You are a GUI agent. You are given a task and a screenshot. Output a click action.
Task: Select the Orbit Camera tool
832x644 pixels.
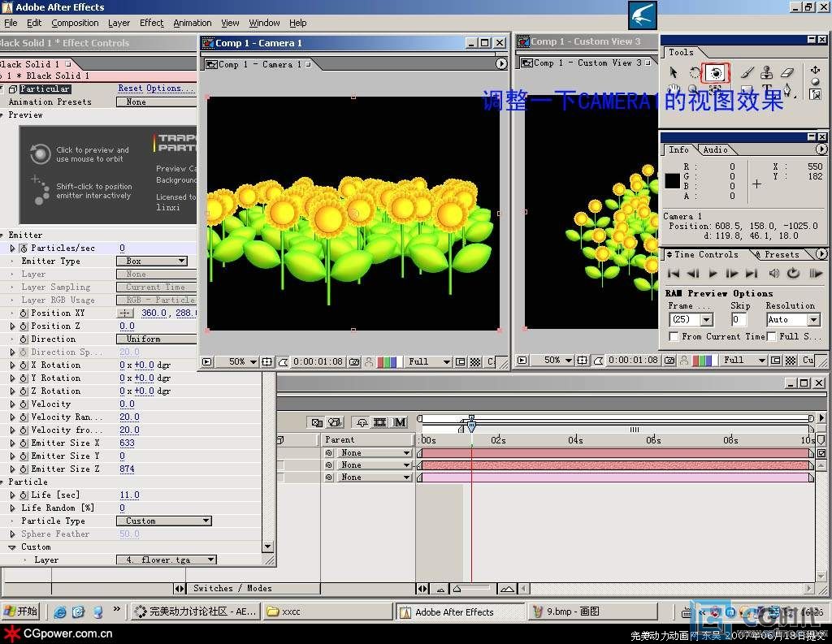pyautogui.click(x=715, y=72)
